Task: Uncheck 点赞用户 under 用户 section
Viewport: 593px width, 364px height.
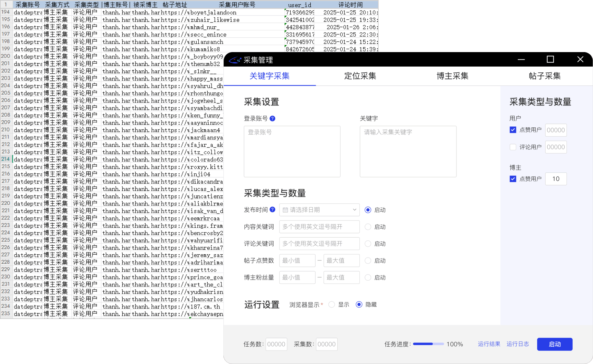Action: click(x=513, y=130)
